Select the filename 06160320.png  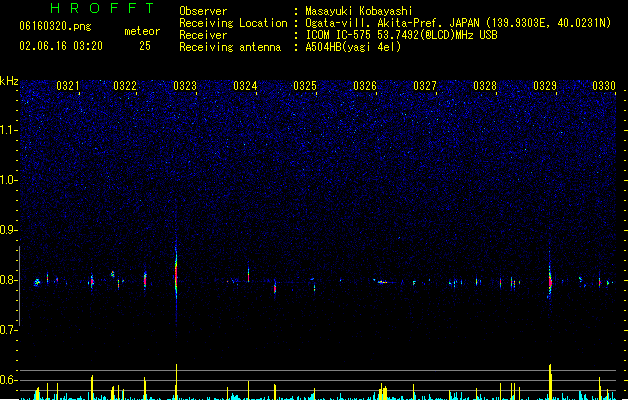pyautogui.click(x=55, y=26)
